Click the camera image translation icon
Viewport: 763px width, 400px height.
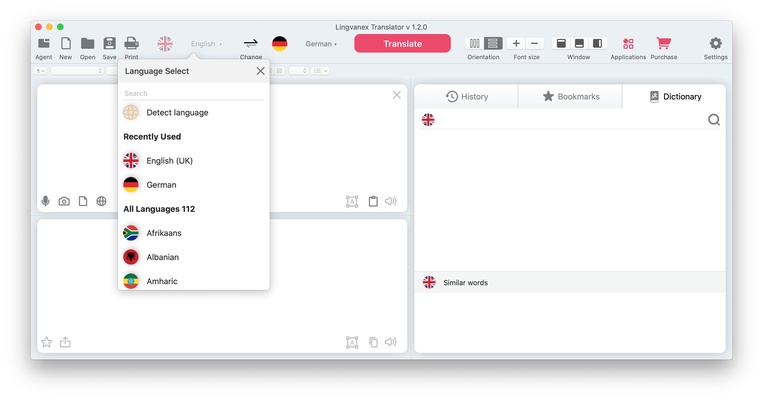[64, 201]
